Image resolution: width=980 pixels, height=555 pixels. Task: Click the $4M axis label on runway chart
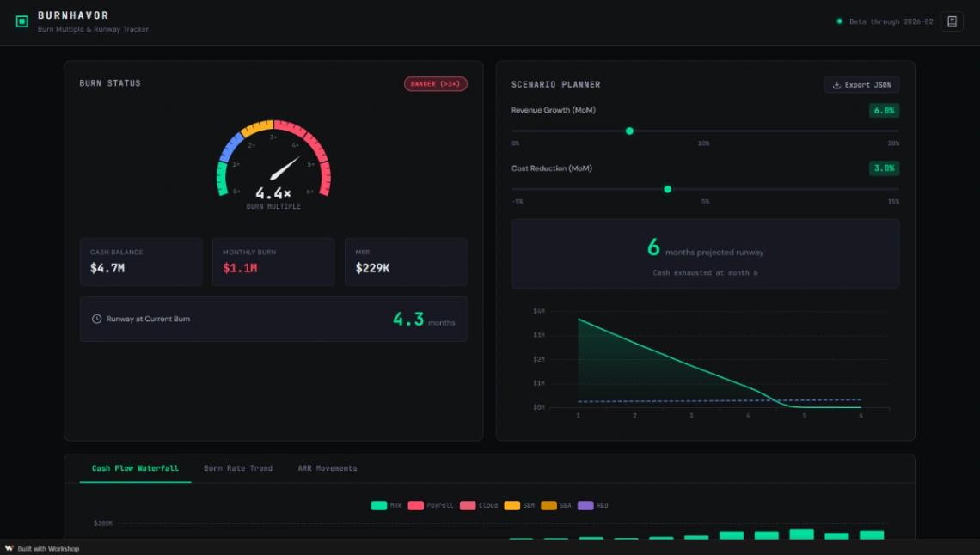pyautogui.click(x=539, y=311)
